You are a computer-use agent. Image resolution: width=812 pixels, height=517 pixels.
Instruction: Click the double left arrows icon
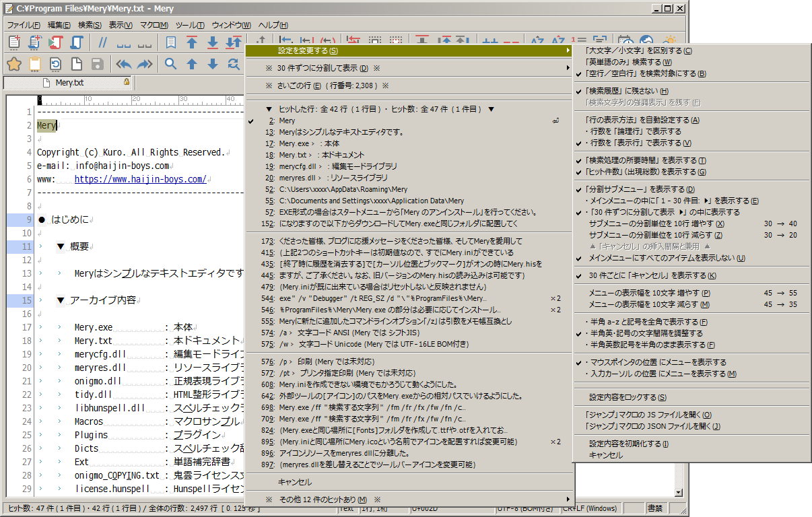click(x=124, y=64)
